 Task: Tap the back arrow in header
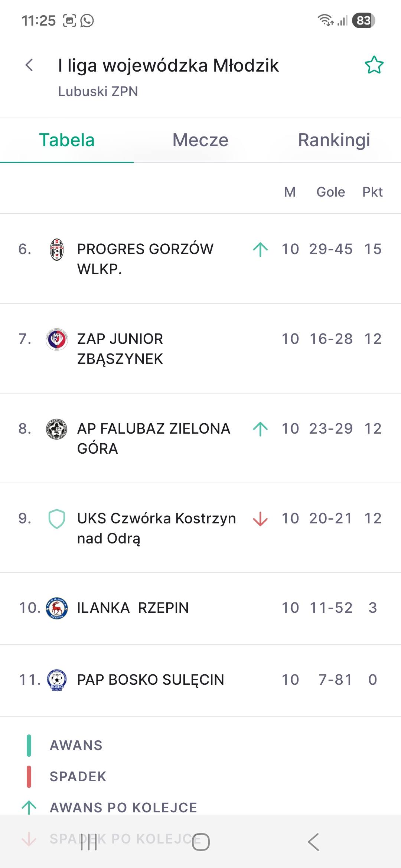point(29,65)
